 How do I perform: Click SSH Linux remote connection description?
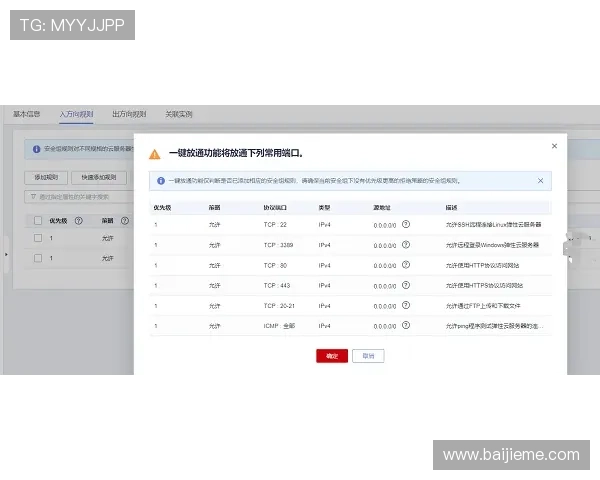(x=493, y=225)
